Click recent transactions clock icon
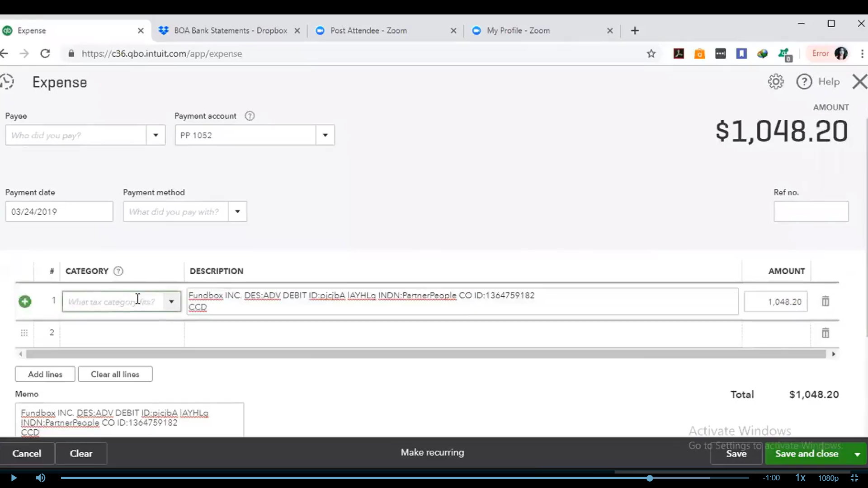Image resolution: width=868 pixels, height=488 pixels. click(x=7, y=82)
